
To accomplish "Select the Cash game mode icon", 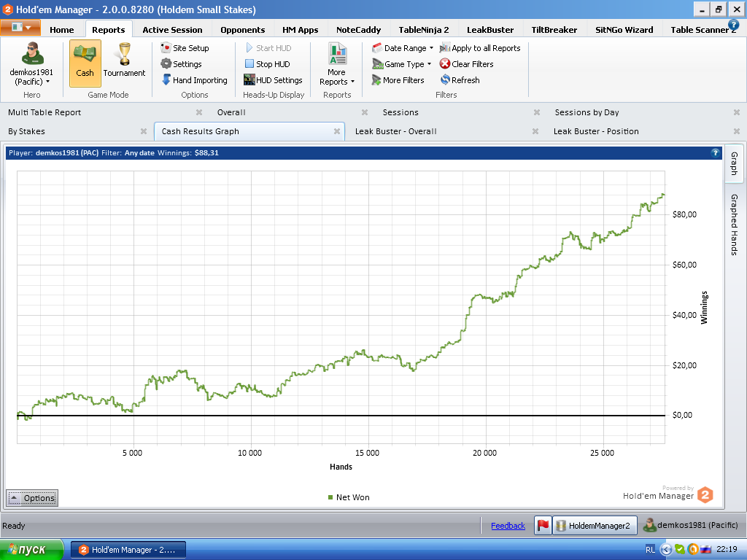I will pos(85,63).
